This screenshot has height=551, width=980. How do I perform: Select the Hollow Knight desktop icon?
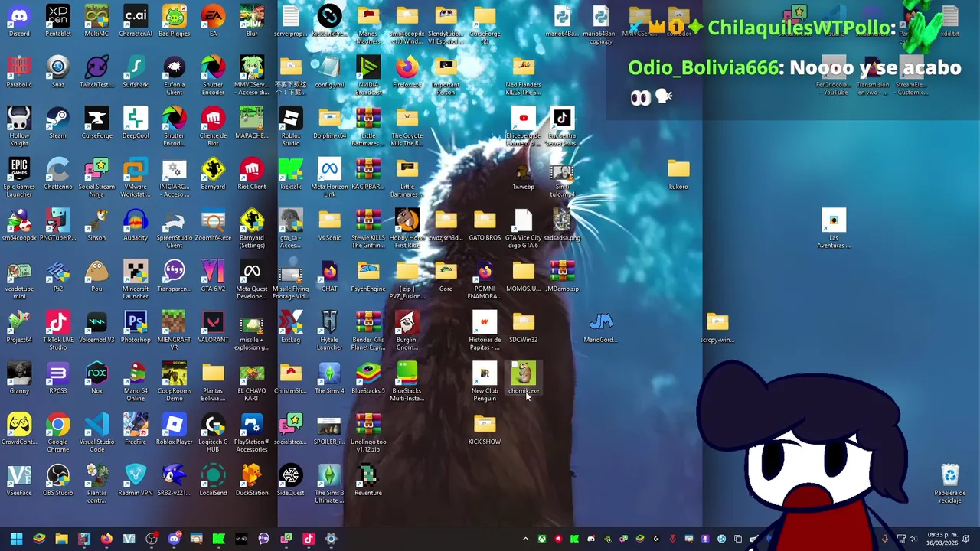pyautogui.click(x=19, y=127)
